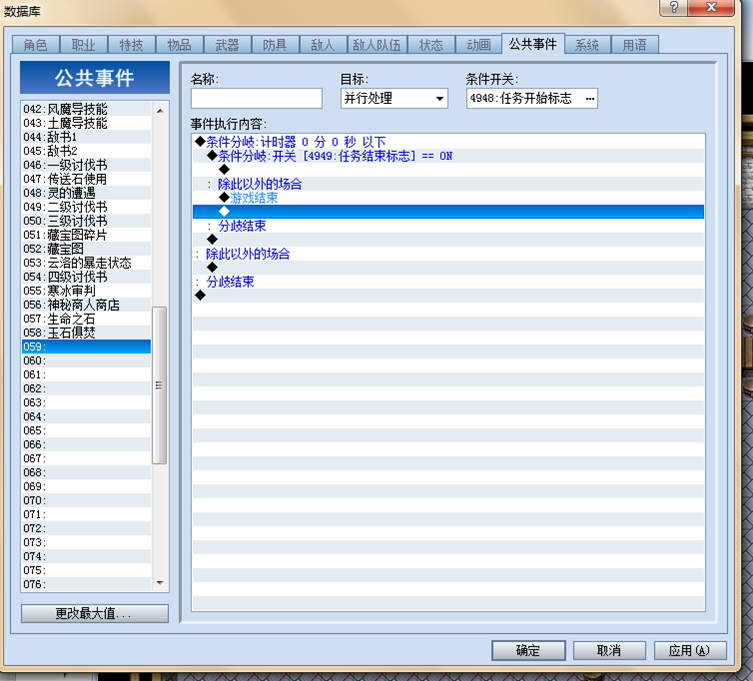This screenshot has height=681, width=753.
Task: Open switch picker via ellipsis button
Action: coord(590,98)
